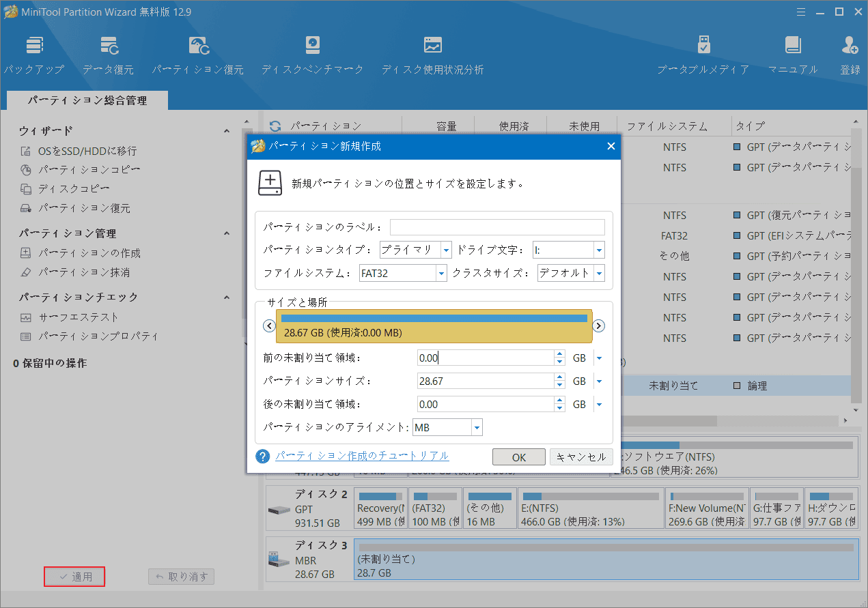The height and width of the screenshot is (608, 868).
Task: Click the vertical scrollbar of partition list
Action: pyautogui.click(x=856, y=266)
